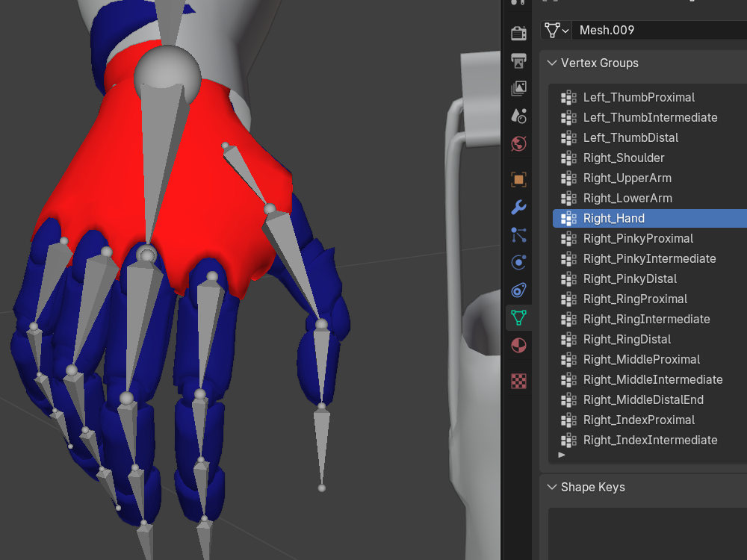Click the Right_RingDistal group icon

(568, 340)
